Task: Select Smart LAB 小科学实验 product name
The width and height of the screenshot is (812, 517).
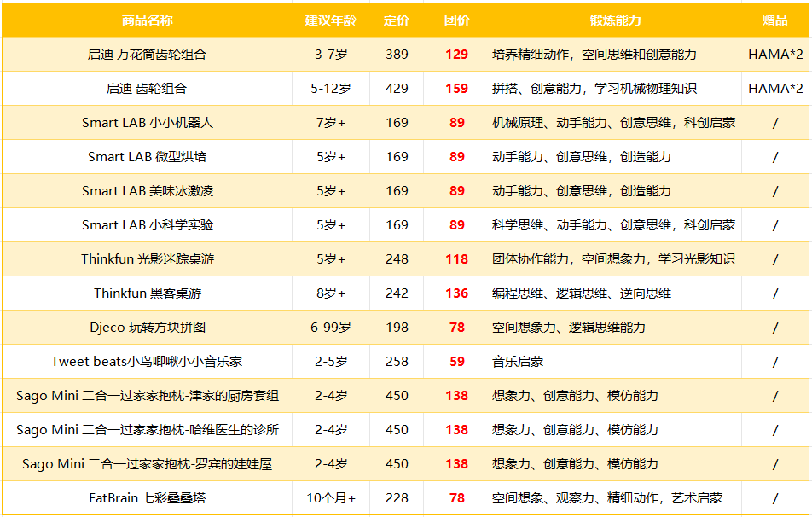Action: (x=147, y=225)
